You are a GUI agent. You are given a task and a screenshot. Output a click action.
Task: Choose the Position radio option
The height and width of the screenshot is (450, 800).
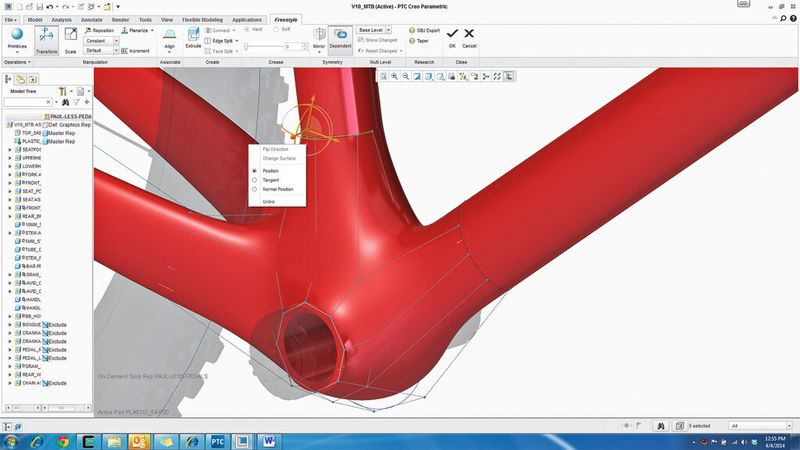(x=255, y=171)
